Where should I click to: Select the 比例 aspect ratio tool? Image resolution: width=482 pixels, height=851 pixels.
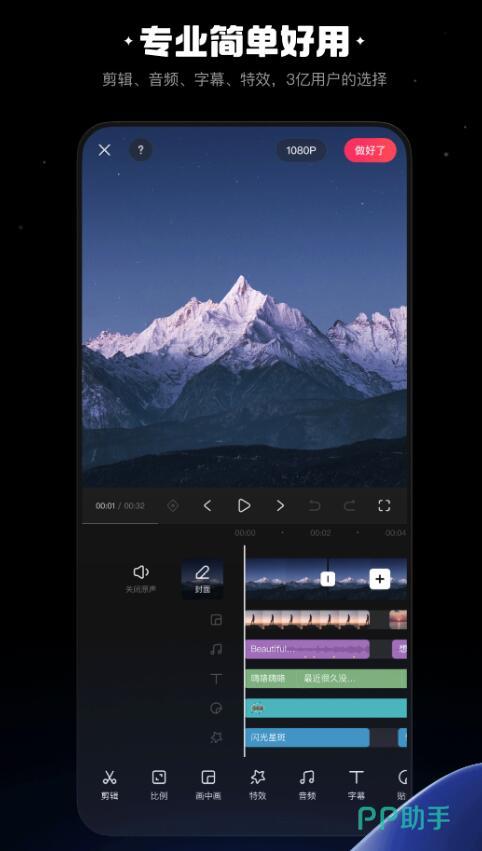(158, 784)
